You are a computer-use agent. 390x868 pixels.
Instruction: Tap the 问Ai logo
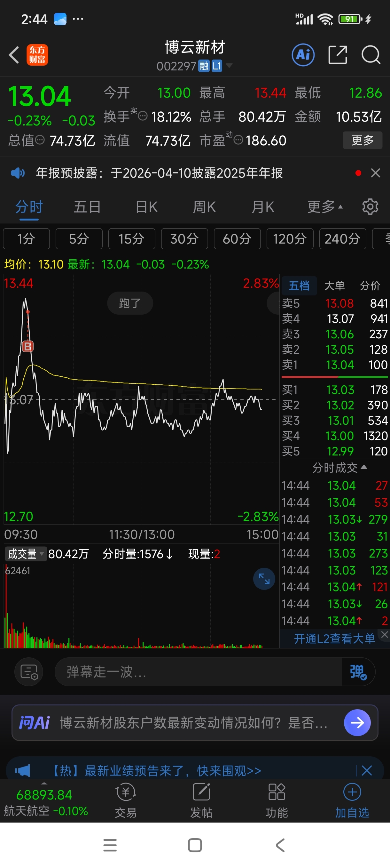35,722
